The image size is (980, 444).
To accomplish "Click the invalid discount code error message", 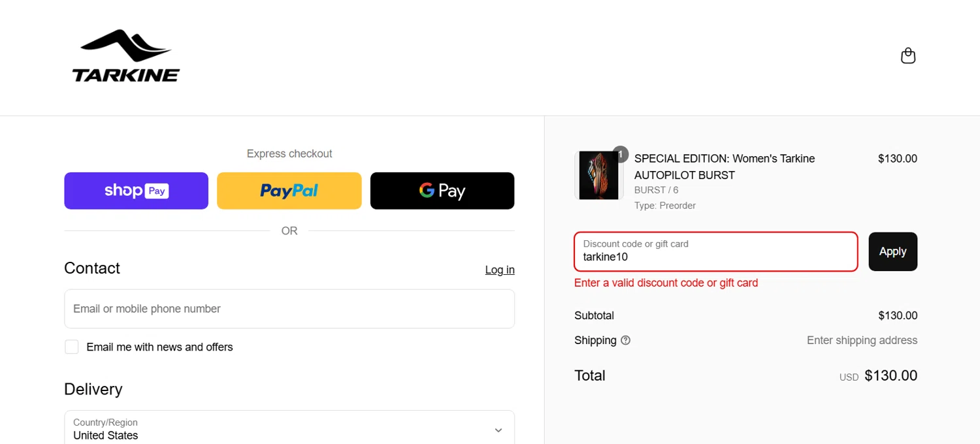I will point(666,283).
